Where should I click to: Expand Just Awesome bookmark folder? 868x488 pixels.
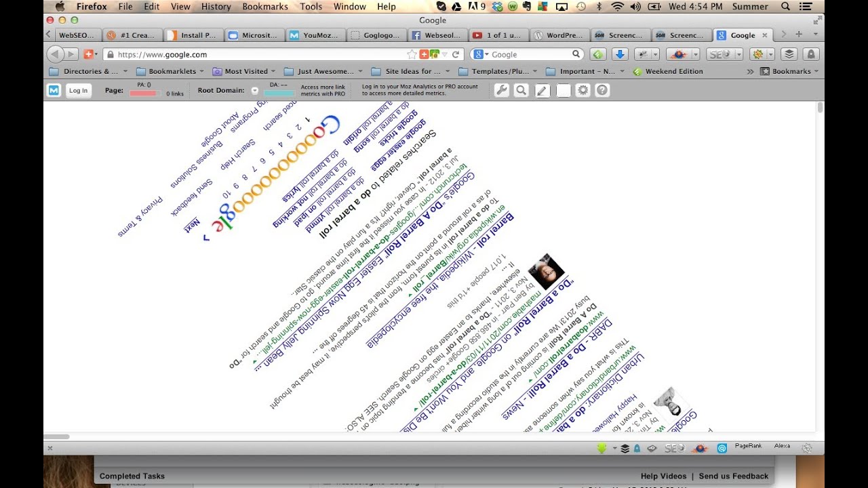pyautogui.click(x=323, y=71)
